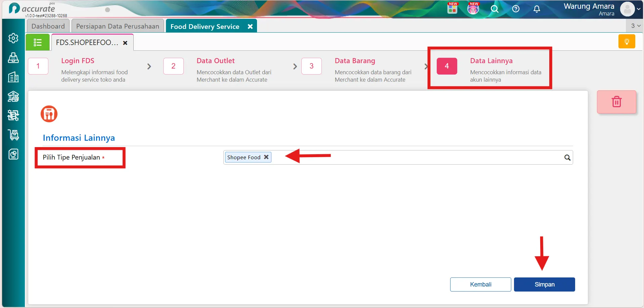Click the Kembali button

480,284
